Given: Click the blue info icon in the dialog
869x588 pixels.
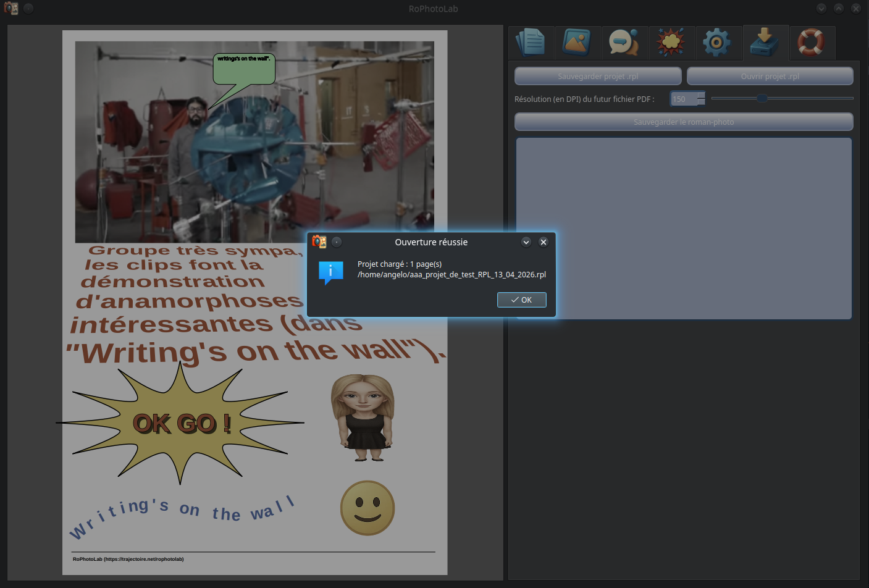Looking at the screenshot, I should click(330, 272).
